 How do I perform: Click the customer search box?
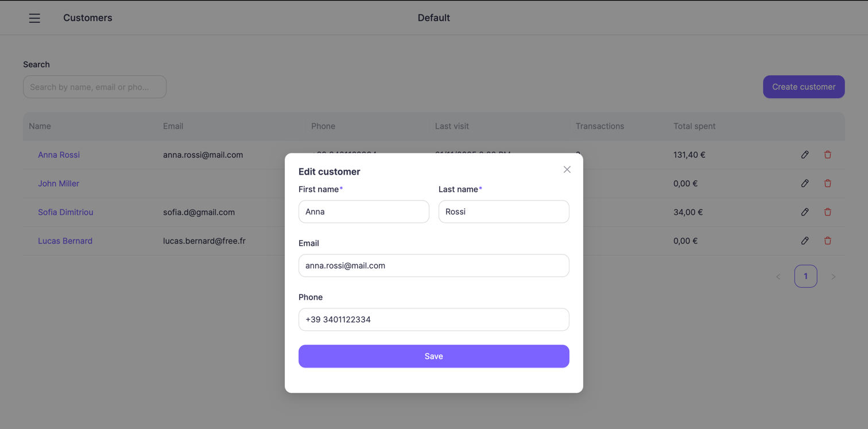[x=94, y=87]
